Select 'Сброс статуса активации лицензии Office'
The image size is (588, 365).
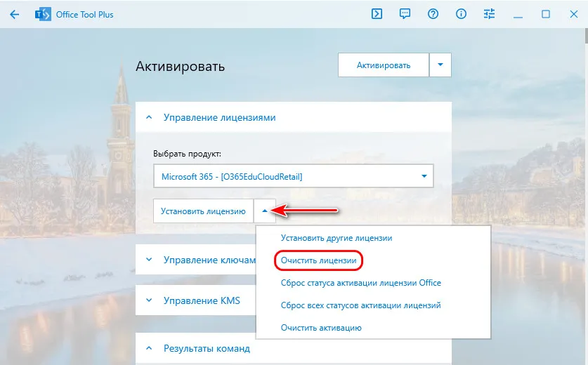[x=360, y=283]
